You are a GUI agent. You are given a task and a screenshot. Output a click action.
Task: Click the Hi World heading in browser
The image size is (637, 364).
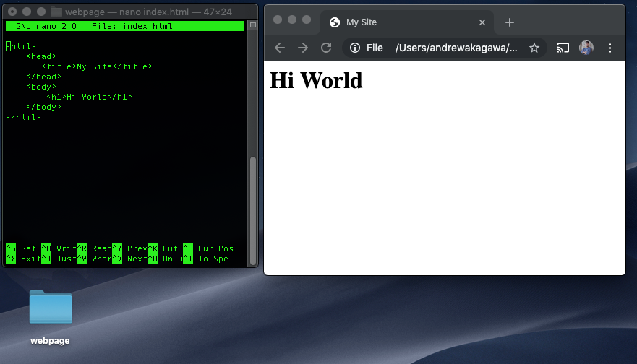point(316,80)
